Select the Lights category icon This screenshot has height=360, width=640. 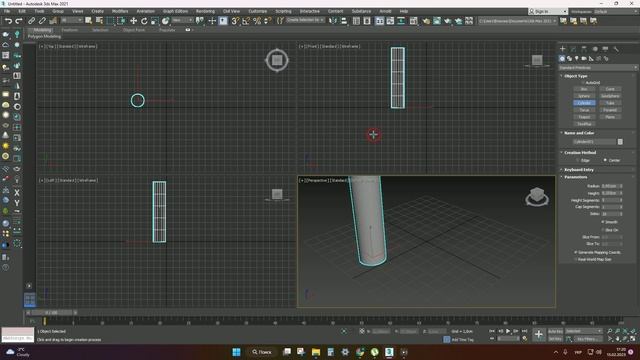click(576, 59)
